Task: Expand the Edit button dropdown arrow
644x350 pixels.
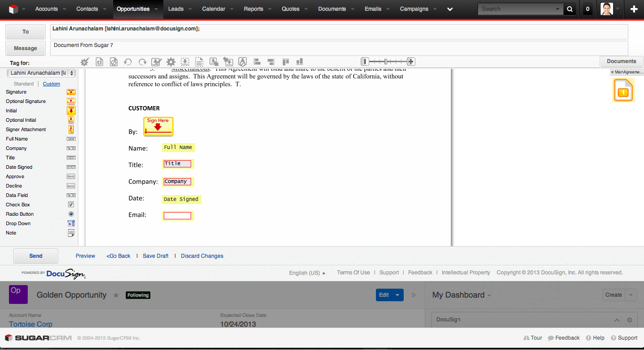Action: [397, 295]
